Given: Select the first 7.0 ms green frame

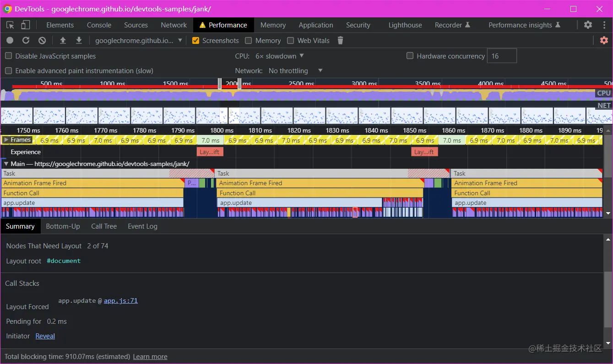Looking at the screenshot, I should (211, 140).
